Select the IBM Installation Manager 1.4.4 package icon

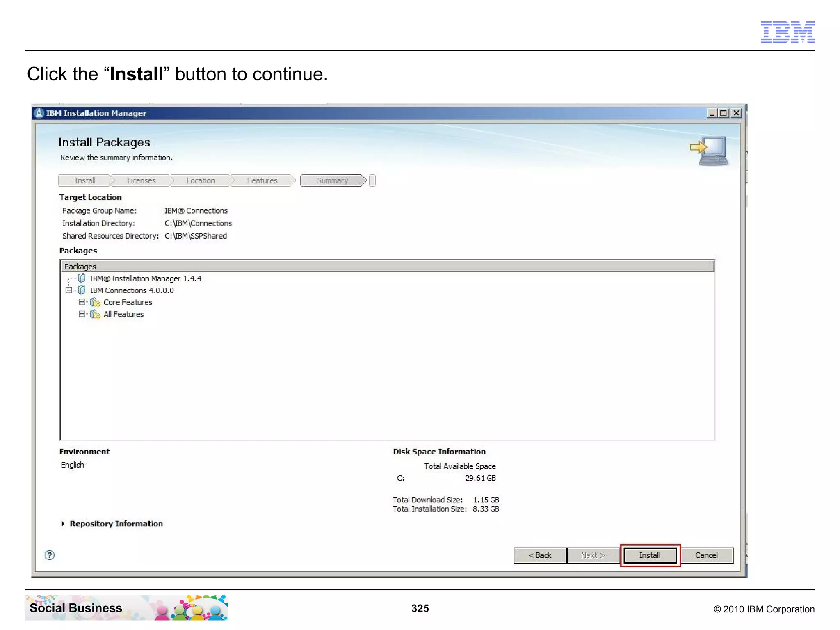click(x=82, y=278)
